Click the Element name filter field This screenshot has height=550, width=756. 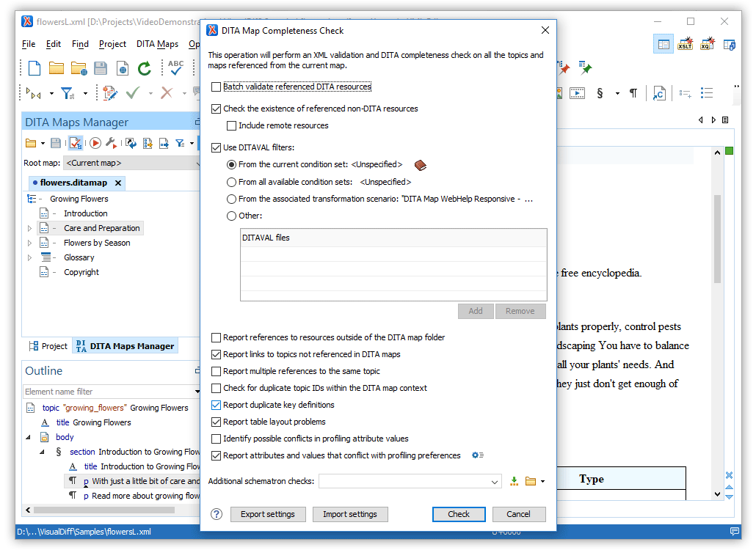[108, 392]
